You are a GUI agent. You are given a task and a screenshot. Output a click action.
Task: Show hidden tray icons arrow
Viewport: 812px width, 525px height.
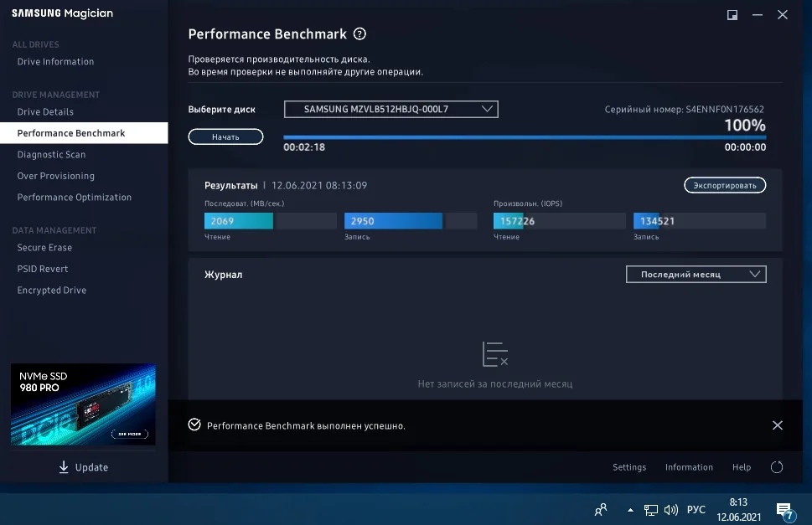(x=630, y=510)
